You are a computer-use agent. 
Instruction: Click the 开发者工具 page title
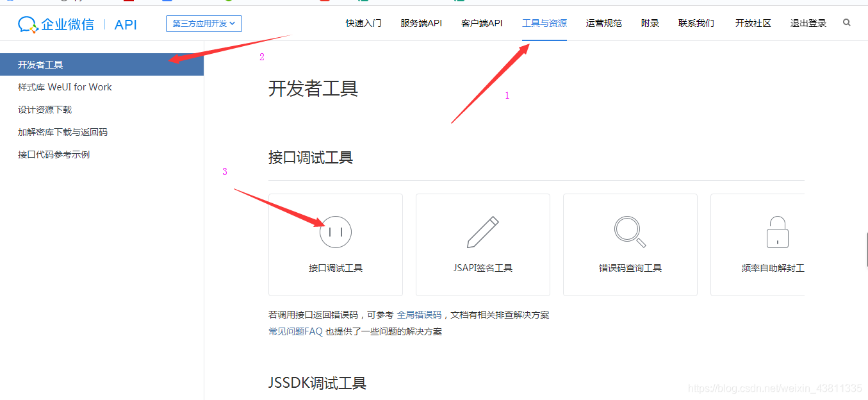click(x=313, y=88)
